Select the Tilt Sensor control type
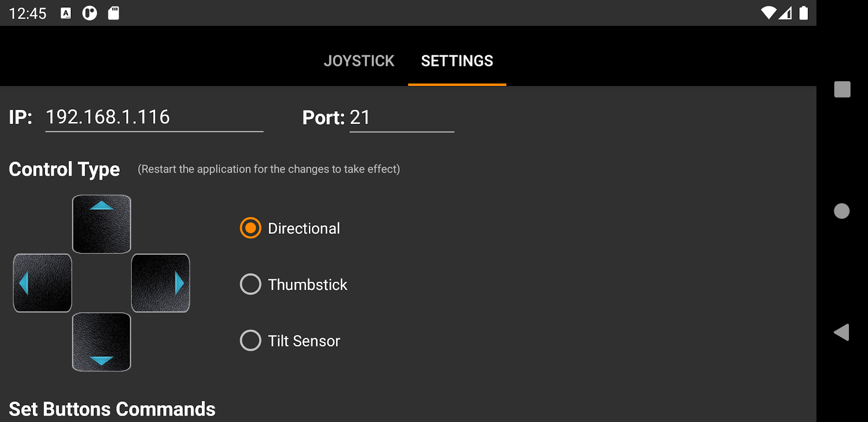The image size is (868, 422). pos(250,340)
